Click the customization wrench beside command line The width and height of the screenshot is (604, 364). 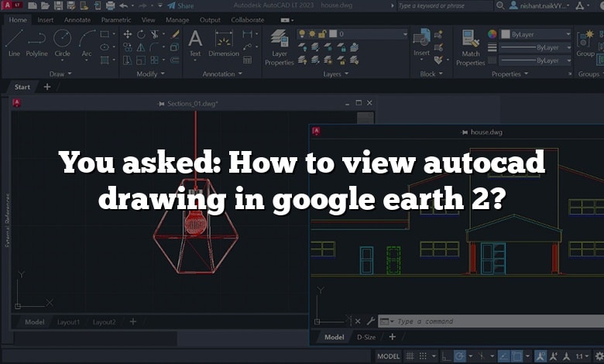pos(371,321)
